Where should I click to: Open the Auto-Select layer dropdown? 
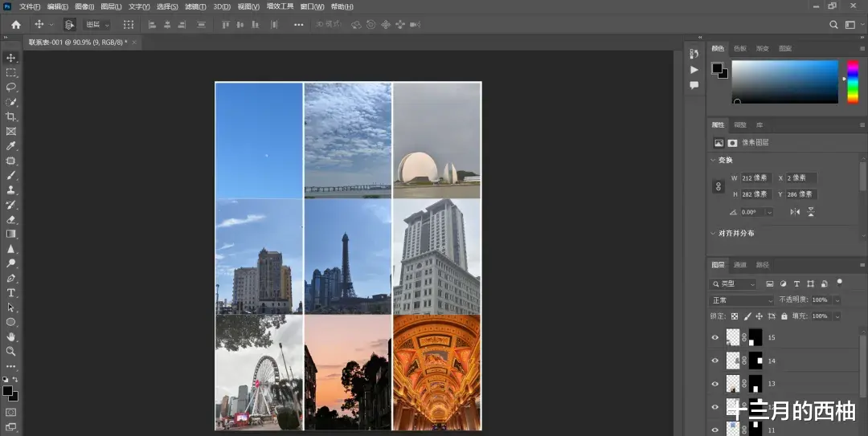coord(97,24)
